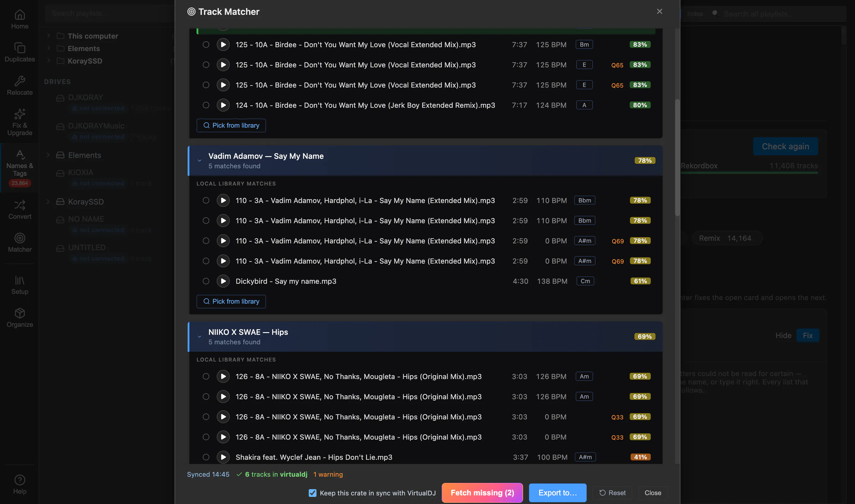Viewport: 855px width, 504px height.
Task: Collapse the NIIKO X SWAE — Hips card
Action: (200, 337)
